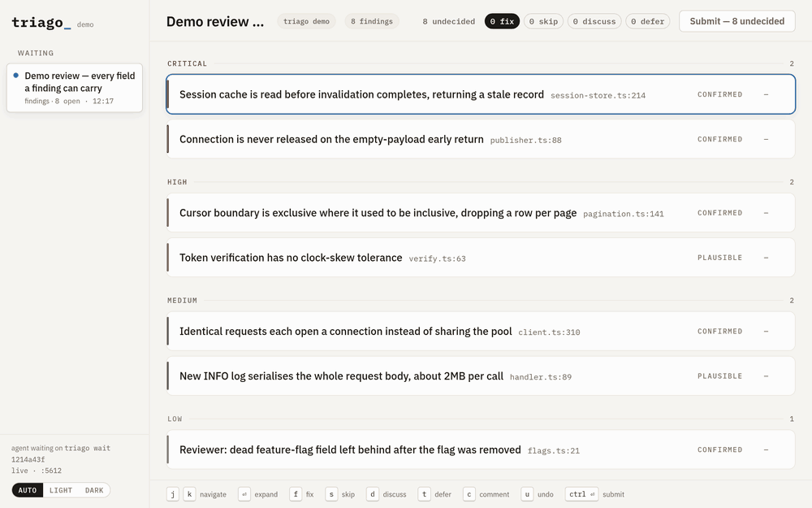Open decision dash on session-store.ts:214 row
Viewport: 812px width, 508px height.
[x=766, y=94]
